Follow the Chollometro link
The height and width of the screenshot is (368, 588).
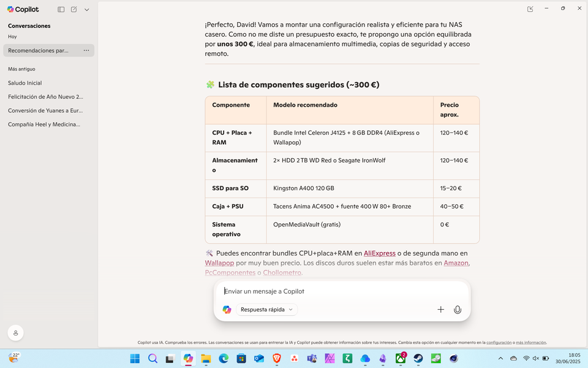pyautogui.click(x=282, y=272)
